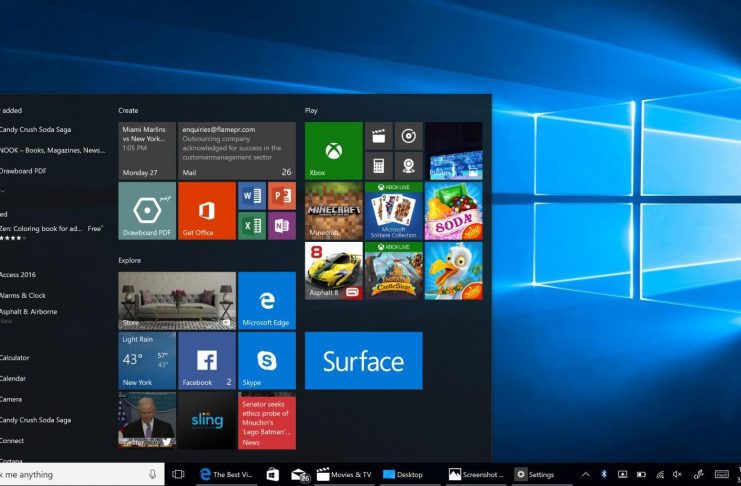
Task: Open the touch keyboard tray icon
Action: [722, 474]
